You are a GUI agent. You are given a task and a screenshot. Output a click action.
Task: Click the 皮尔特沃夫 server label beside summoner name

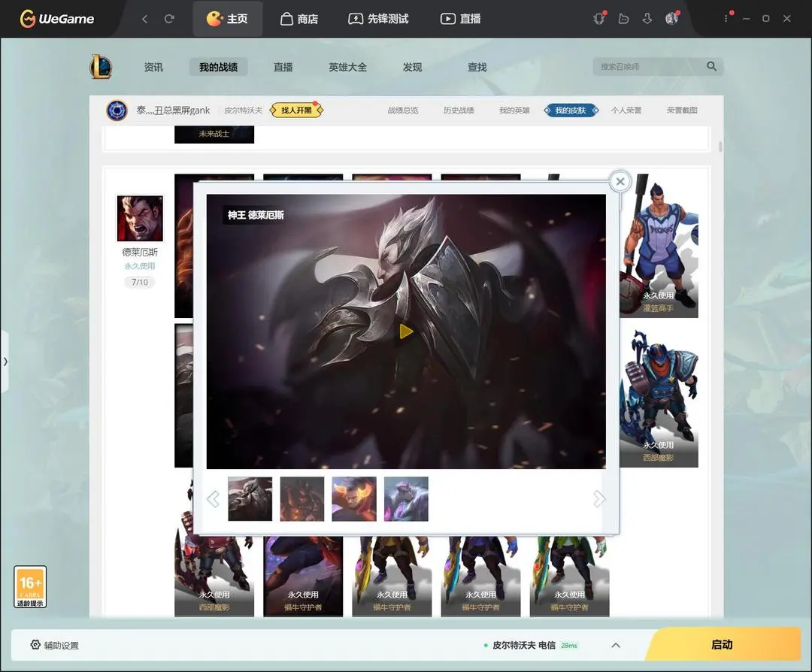pos(244,110)
